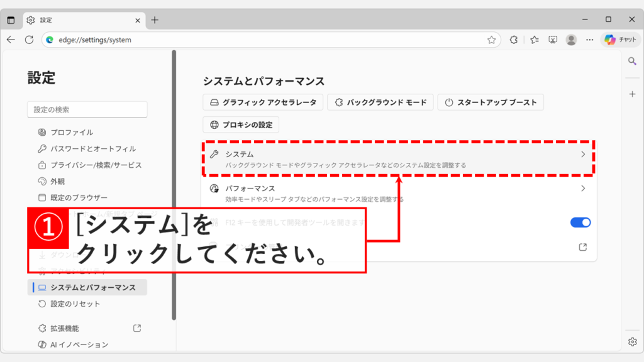Start a Web Capture screenshot
The image size is (644, 362).
(x=553, y=39)
